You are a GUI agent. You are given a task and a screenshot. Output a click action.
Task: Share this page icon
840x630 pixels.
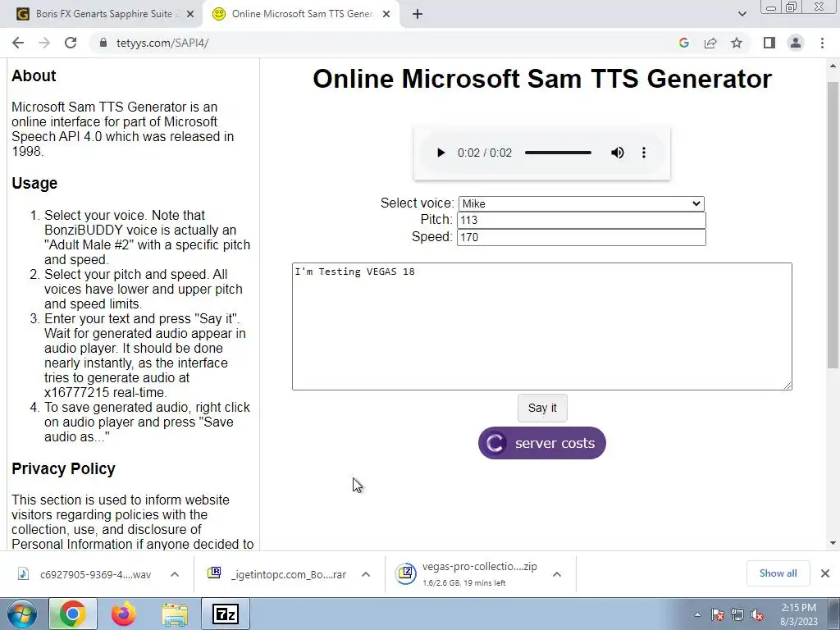[710, 43]
